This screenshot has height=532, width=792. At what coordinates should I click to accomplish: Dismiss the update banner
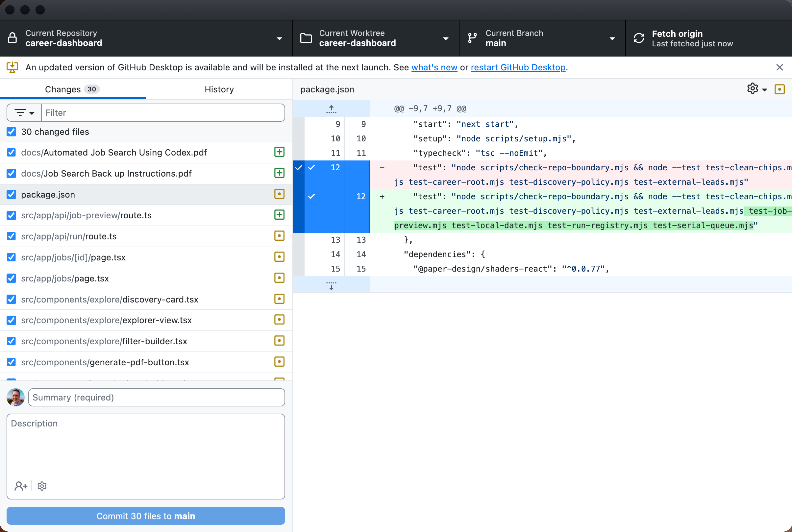[x=780, y=67]
